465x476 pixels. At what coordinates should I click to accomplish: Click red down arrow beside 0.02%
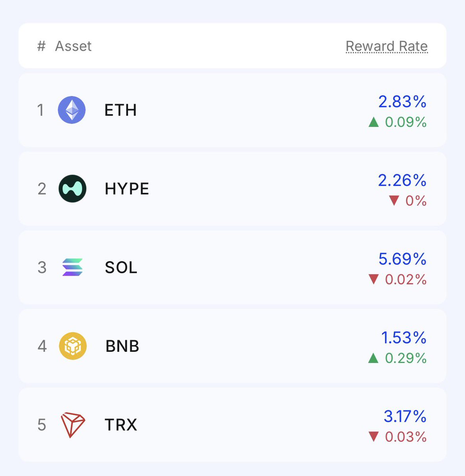(x=374, y=279)
